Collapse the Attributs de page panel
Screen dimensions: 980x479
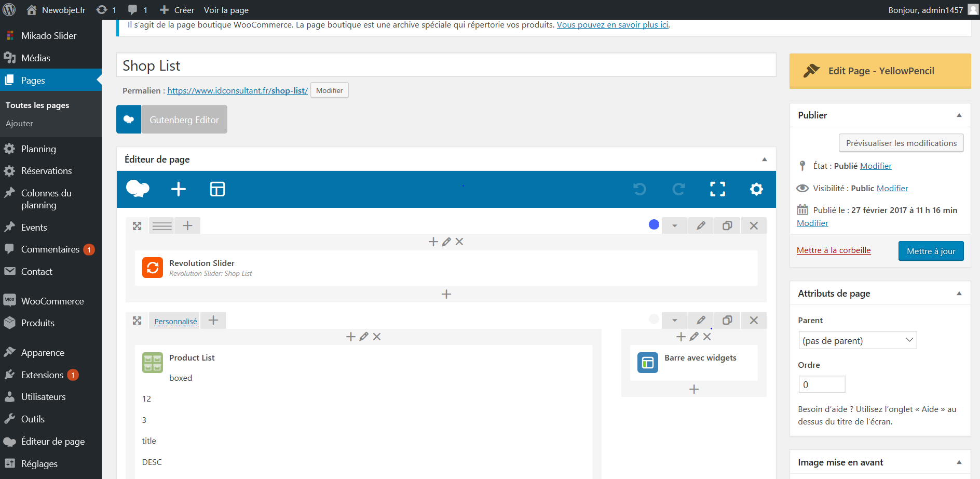coord(959,294)
